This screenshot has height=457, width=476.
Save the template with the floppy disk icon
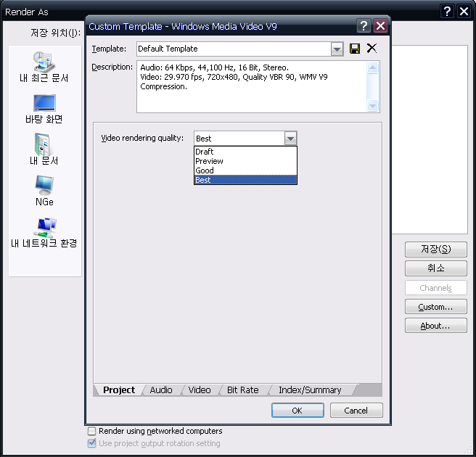pos(355,49)
